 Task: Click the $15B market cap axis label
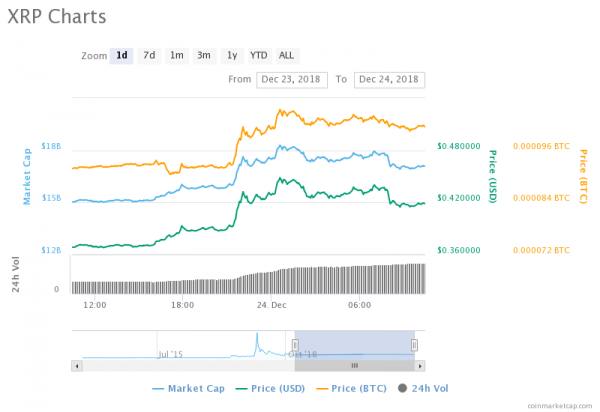[x=51, y=198]
